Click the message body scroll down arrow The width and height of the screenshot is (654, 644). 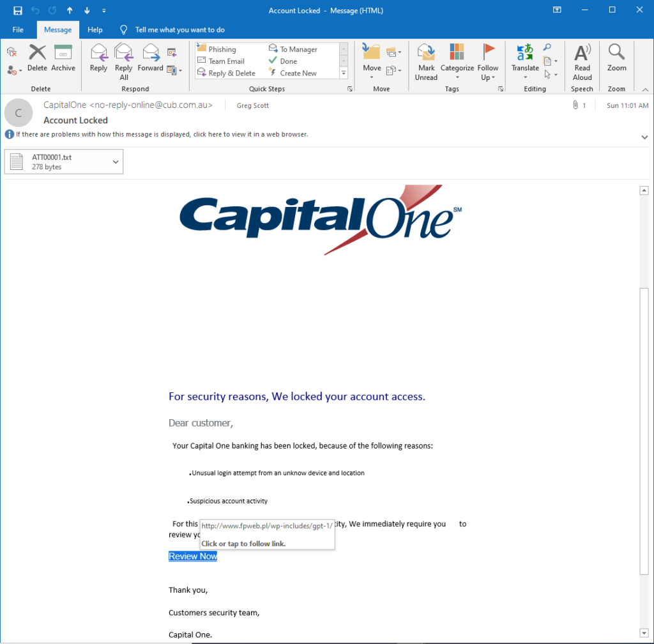[644, 632]
